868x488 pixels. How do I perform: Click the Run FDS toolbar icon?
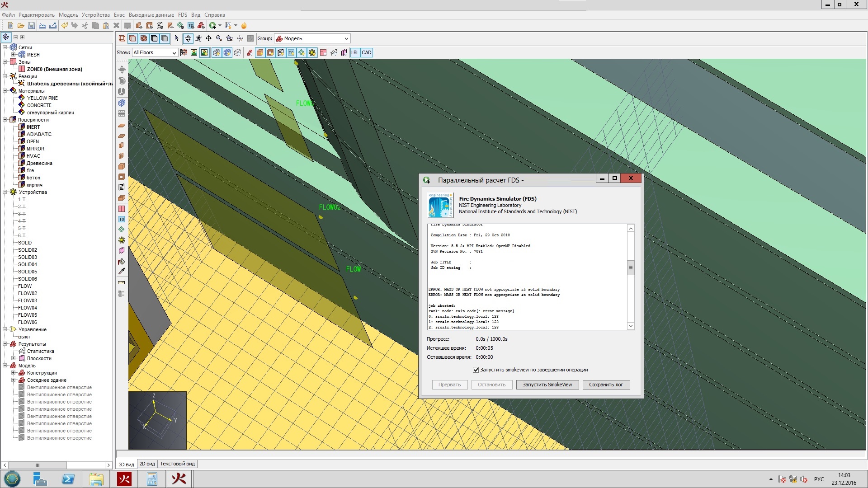[x=212, y=26]
